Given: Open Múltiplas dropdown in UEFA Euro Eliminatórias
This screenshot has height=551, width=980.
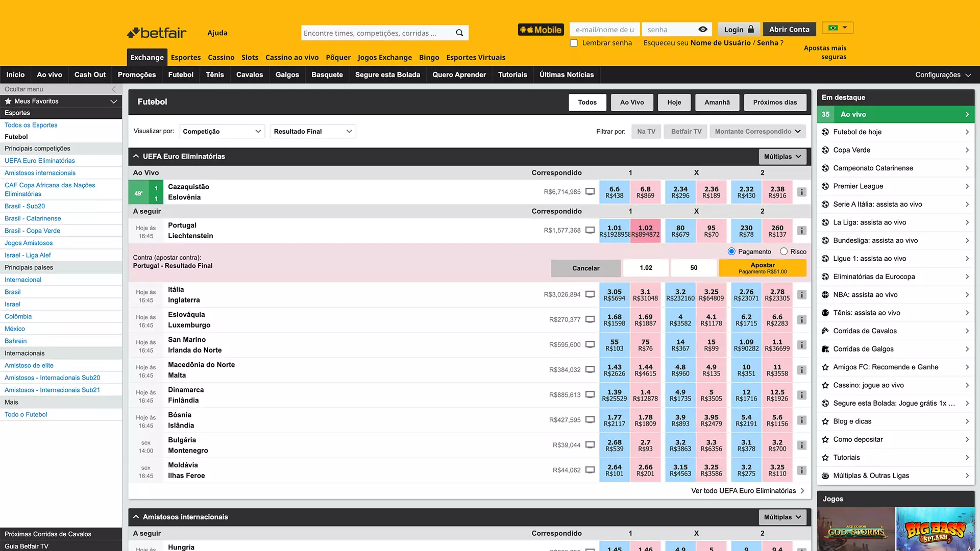Looking at the screenshot, I should pyautogui.click(x=782, y=157).
